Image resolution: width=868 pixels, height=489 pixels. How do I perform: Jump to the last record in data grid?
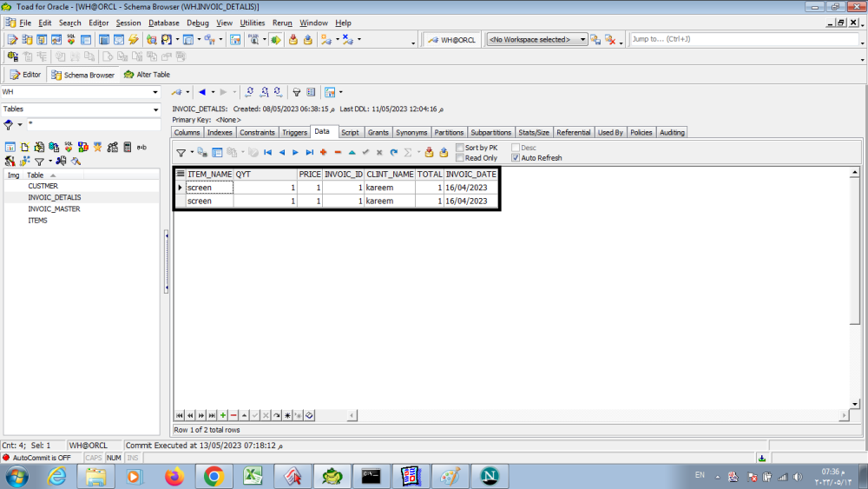(309, 153)
